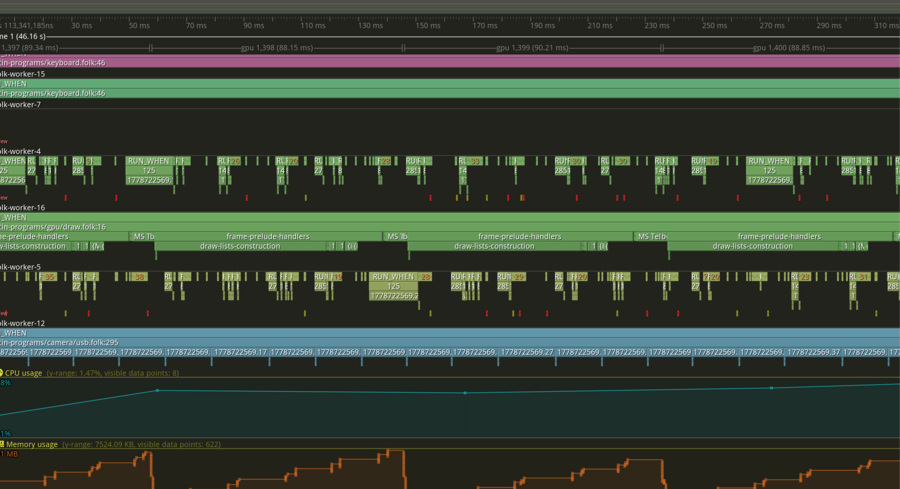Collapse the folk-worker-5 thread label
This screenshot has width=900, height=489.
coord(20,267)
